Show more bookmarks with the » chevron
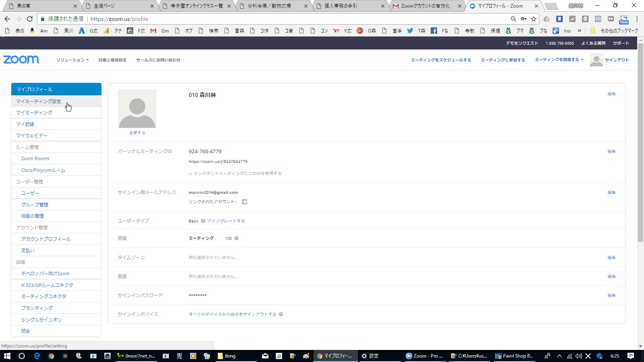This screenshot has width=644, height=362. 579,31
